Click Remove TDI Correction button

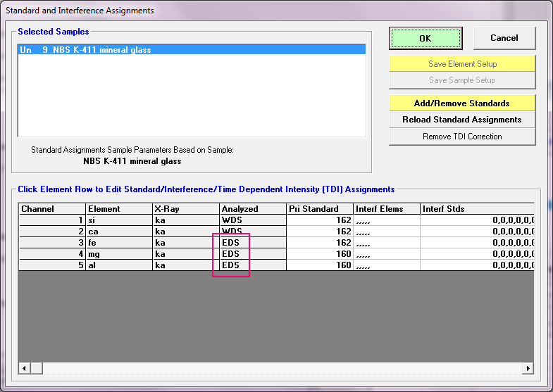pos(461,137)
